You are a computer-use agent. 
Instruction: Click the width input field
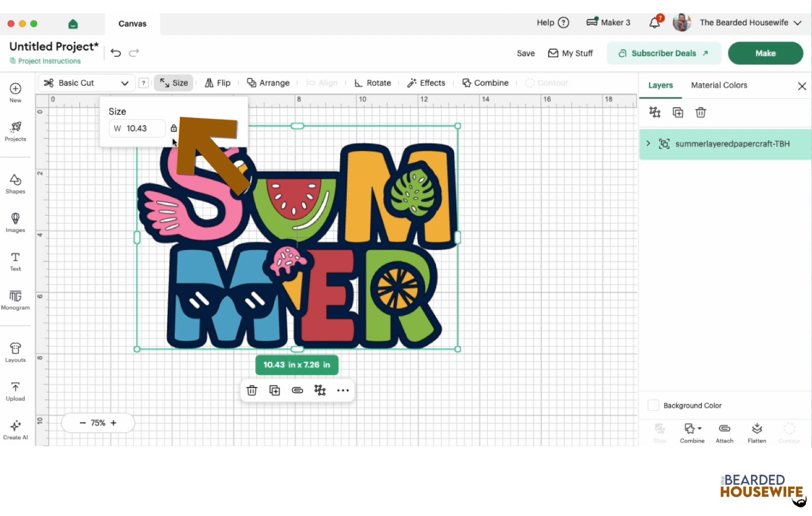tap(137, 128)
